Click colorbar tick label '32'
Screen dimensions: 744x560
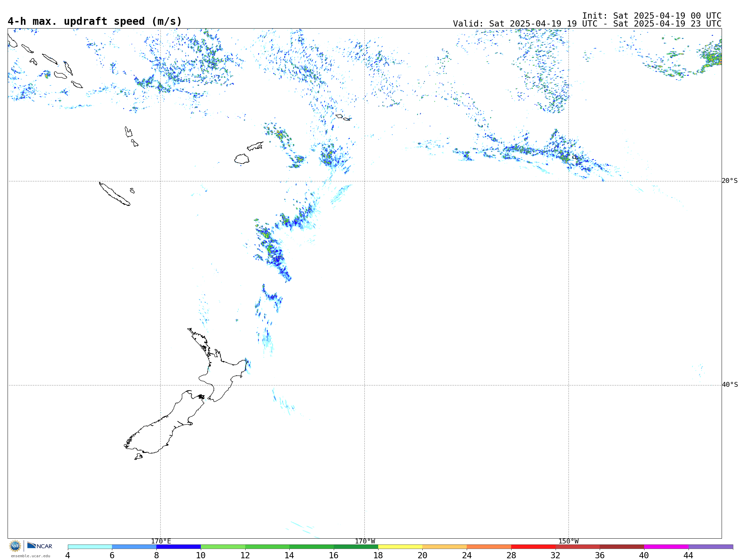click(556, 556)
